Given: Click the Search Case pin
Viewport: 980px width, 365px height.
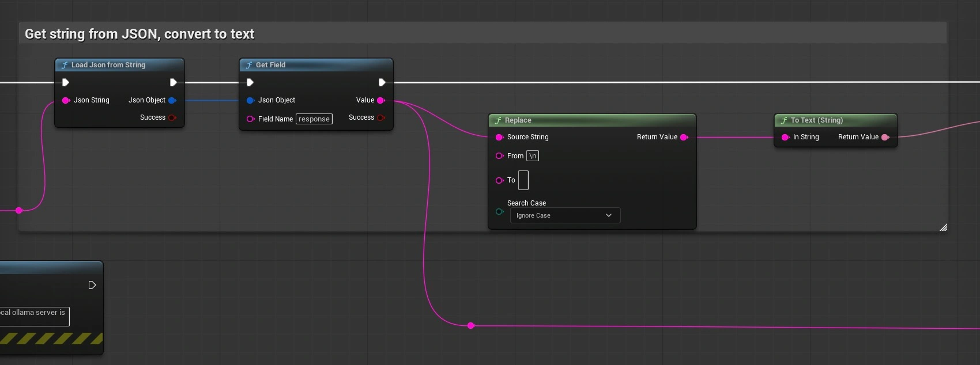Looking at the screenshot, I should point(499,211).
